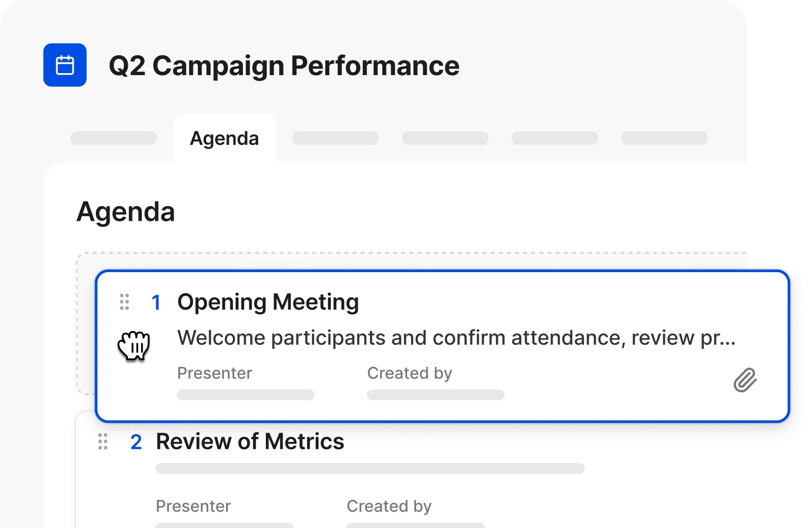Viewport: 812px width, 528px height.
Task: Click the description placeholder under Review of Metrics
Action: click(x=370, y=468)
